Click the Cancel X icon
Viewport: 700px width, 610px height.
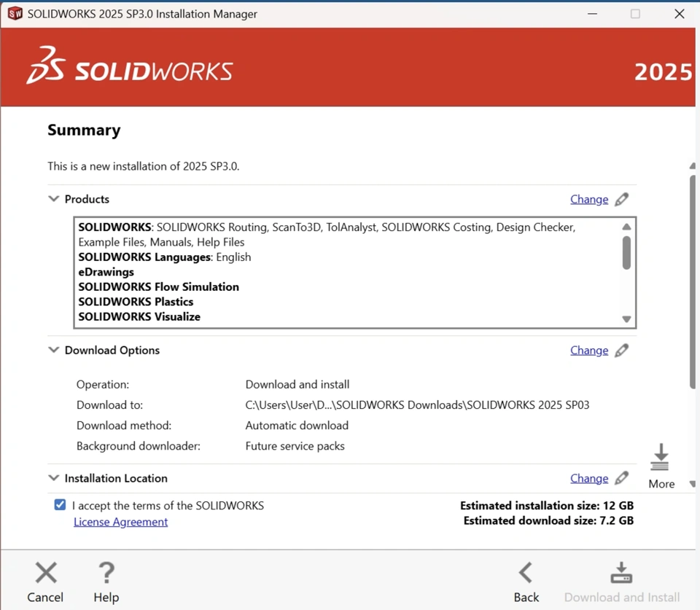click(46, 573)
